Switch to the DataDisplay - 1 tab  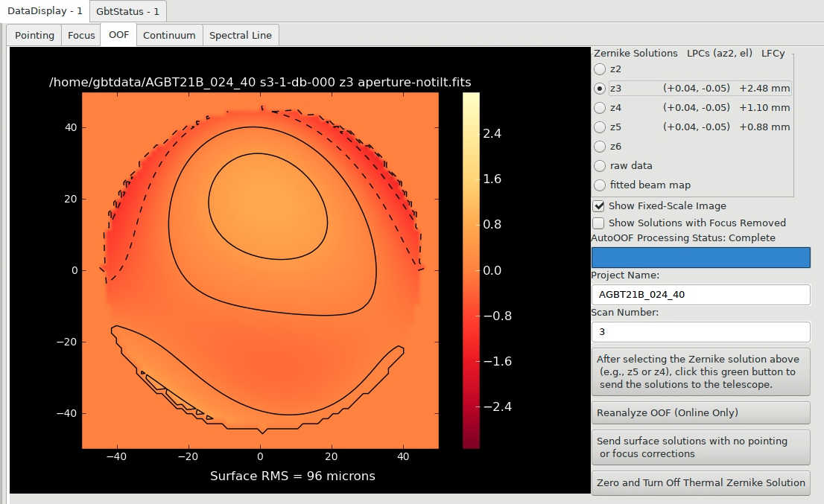tap(45, 11)
